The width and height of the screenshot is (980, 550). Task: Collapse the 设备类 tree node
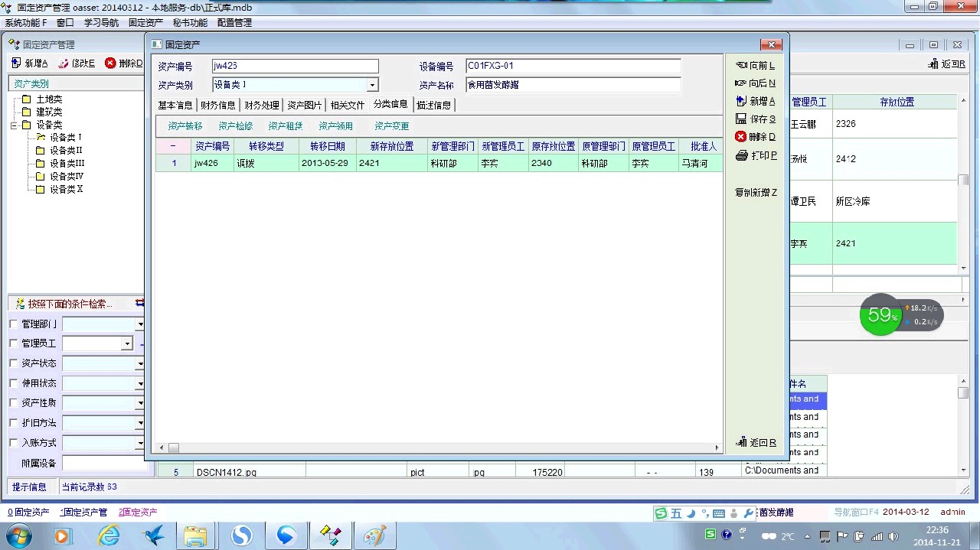(x=14, y=125)
